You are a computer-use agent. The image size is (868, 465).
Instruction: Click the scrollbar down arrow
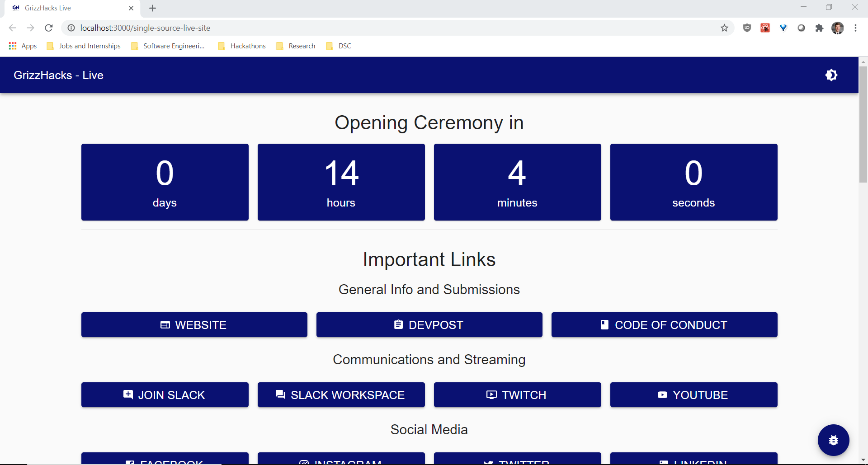(x=863, y=460)
